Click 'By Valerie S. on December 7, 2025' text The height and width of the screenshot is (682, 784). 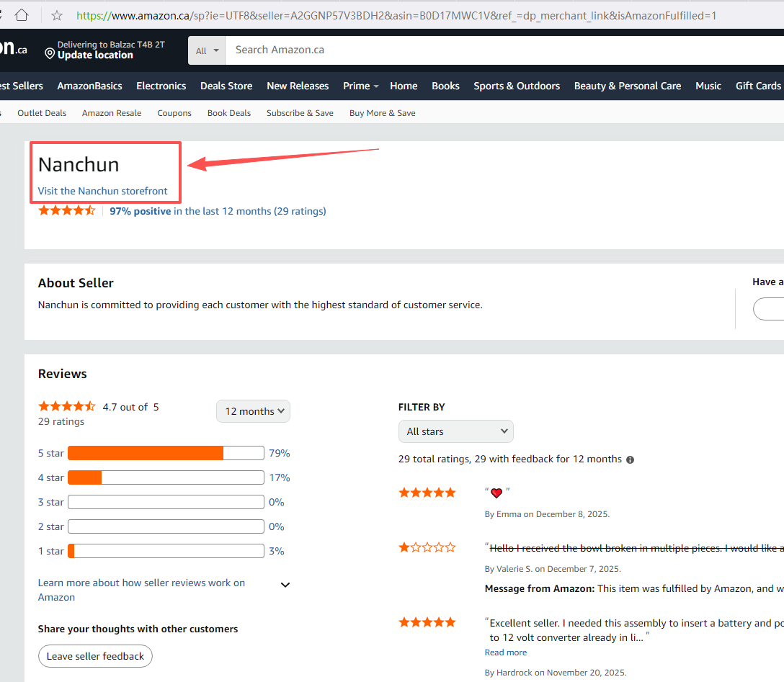tap(553, 569)
